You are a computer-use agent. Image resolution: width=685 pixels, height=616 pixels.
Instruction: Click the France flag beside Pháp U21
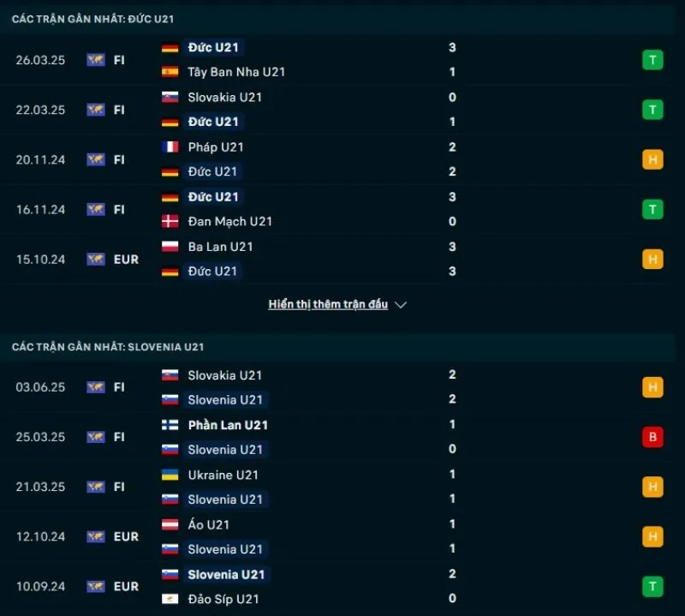click(x=169, y=147)
